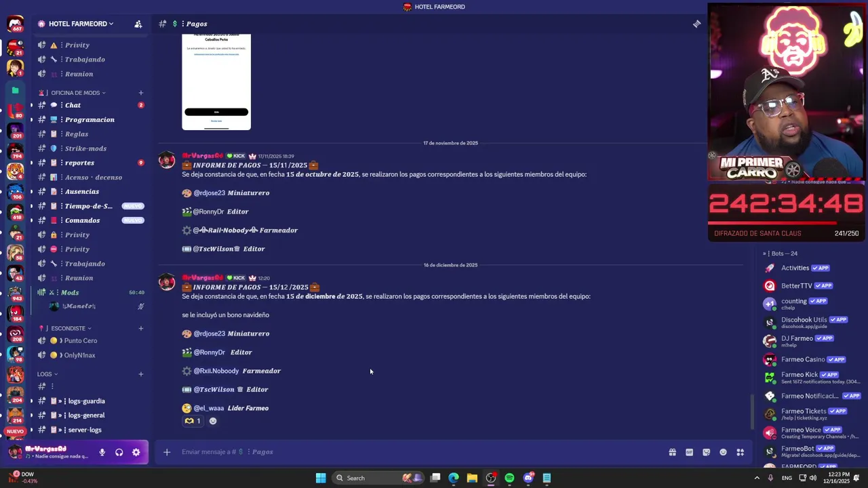Image resolution: width=868 pixels, height=488 pixels.
Task: Open the taskbar clock 12:23 PM
Action: [838, 478]
